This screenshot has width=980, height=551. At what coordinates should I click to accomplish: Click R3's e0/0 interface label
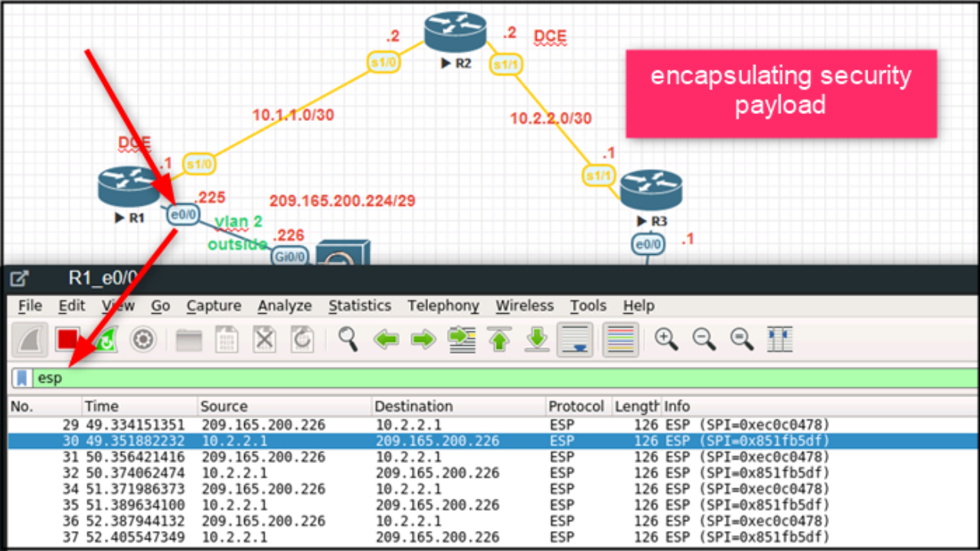(648, 245)
